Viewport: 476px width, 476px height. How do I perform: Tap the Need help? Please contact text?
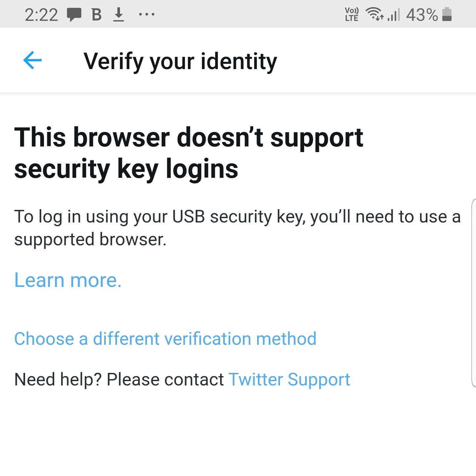[x=119, y=379]
